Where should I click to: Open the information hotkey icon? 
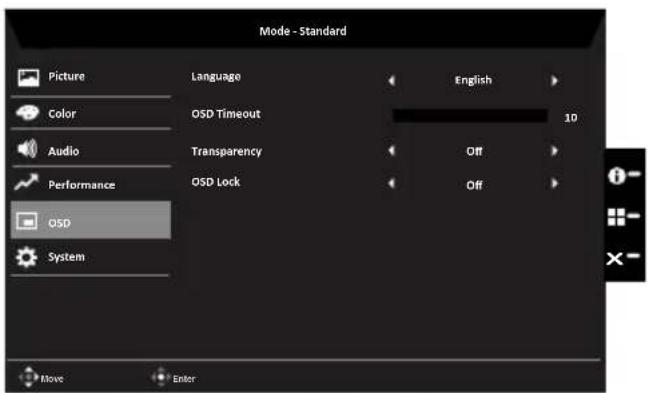pos(616,176)
